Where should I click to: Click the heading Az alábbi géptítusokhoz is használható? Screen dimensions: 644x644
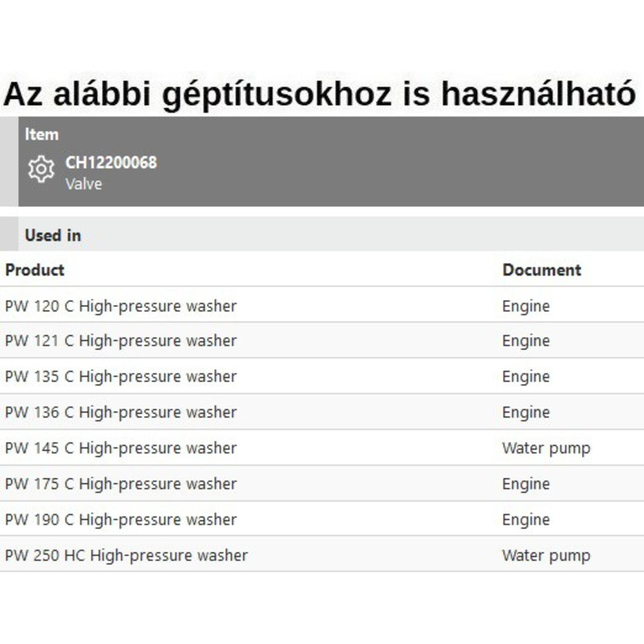click(x=320, y=94)
